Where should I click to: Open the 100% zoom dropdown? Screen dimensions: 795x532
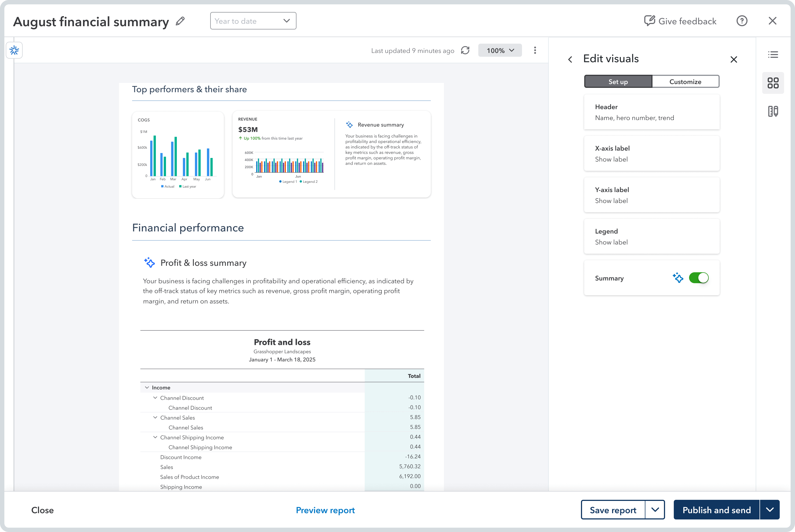point(500,50)
